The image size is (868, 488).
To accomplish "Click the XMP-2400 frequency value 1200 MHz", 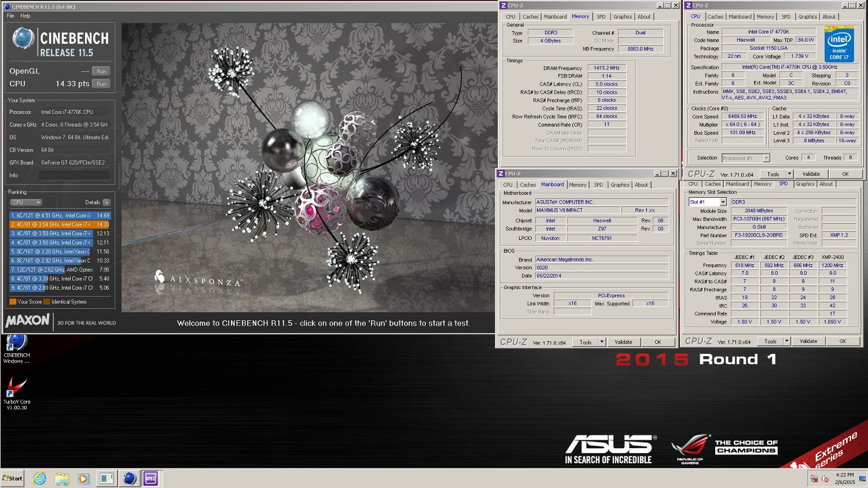I will [x=832, y=265].
